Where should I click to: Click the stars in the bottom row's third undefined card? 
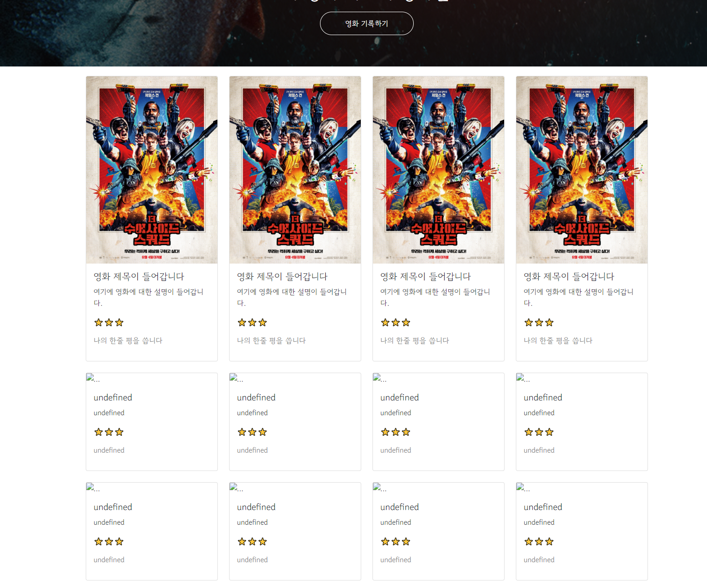click(395, 542)
